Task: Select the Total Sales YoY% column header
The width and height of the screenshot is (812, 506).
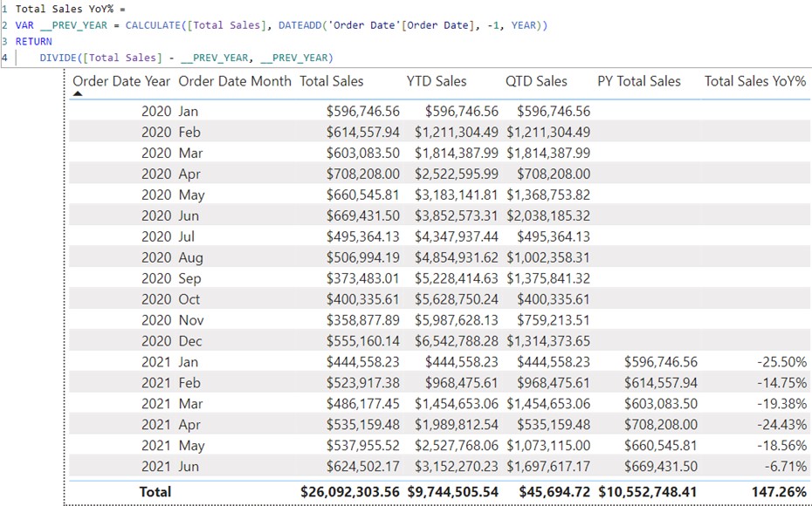Action: 754,81
